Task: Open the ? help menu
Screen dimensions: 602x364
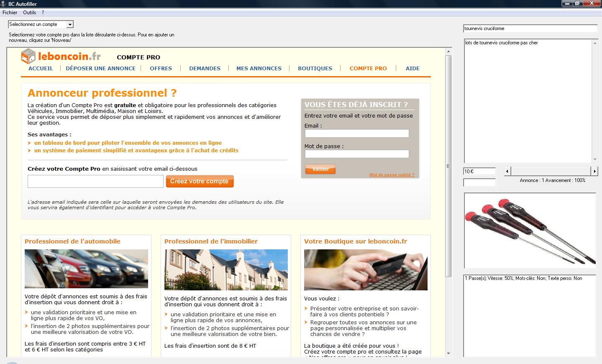Action: [x=43, y=13]
